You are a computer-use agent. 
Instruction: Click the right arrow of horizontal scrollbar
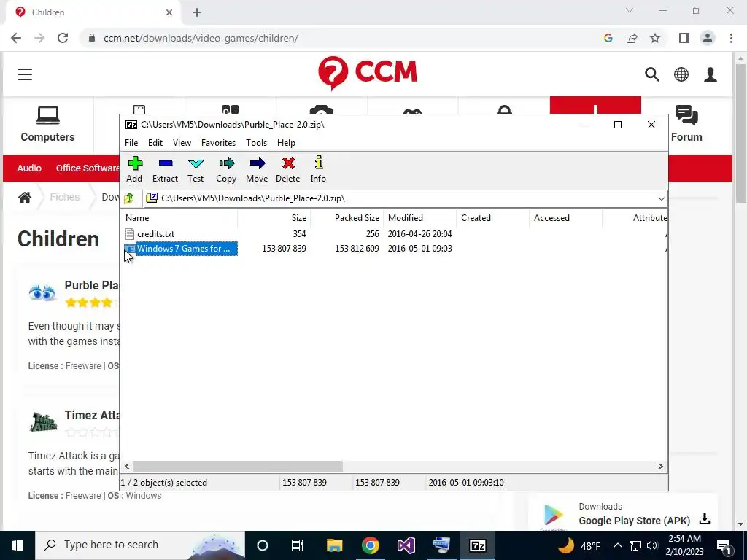[x=661, y=466]
